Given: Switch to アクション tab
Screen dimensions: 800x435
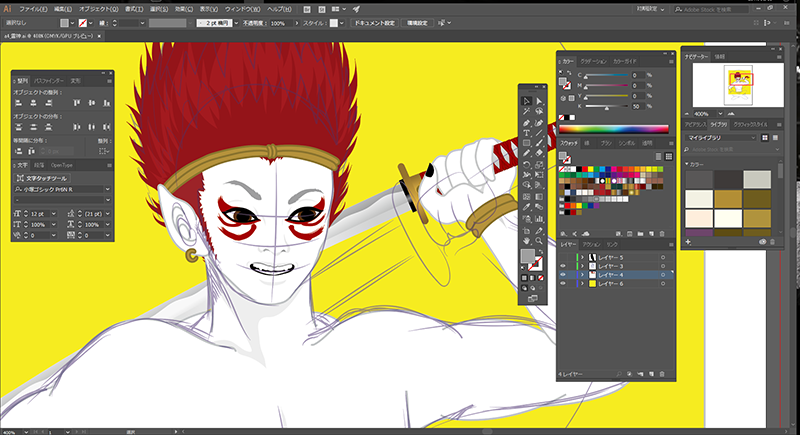Looking at the screenshot, I should tap(591, 245).
